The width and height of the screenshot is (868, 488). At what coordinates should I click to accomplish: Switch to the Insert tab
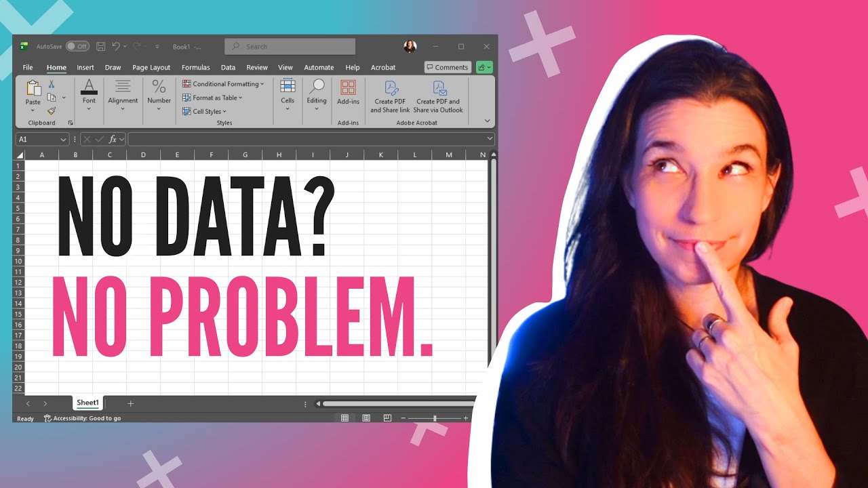[x=85, y=67]
